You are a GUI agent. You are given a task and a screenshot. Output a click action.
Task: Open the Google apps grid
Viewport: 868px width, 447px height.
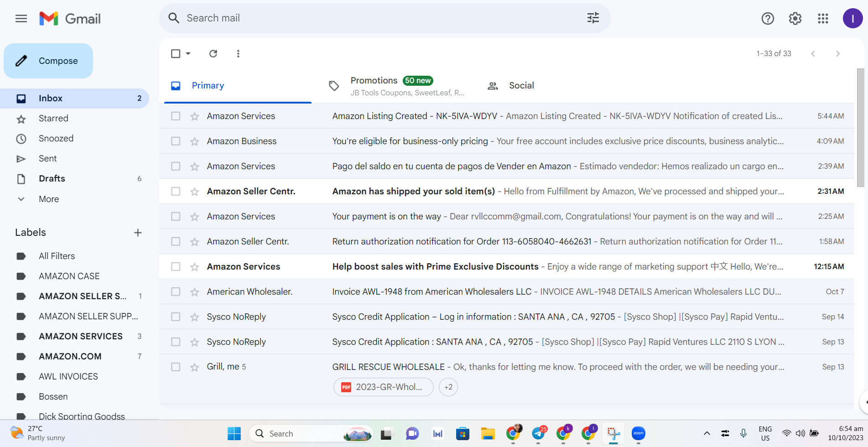point(823,18)
